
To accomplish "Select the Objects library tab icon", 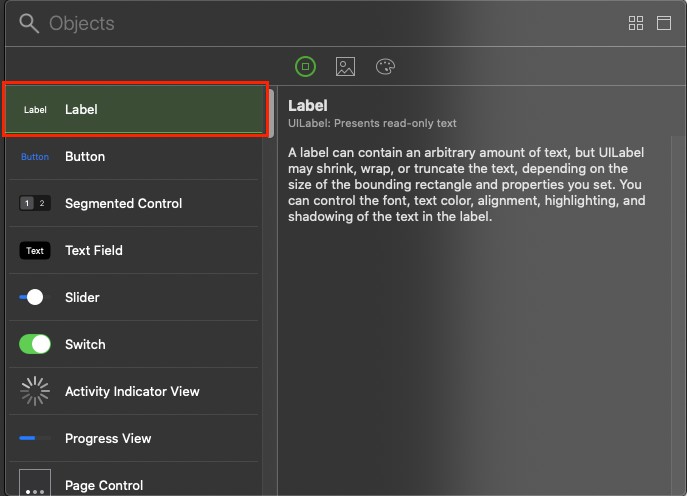I will (305, 67).
